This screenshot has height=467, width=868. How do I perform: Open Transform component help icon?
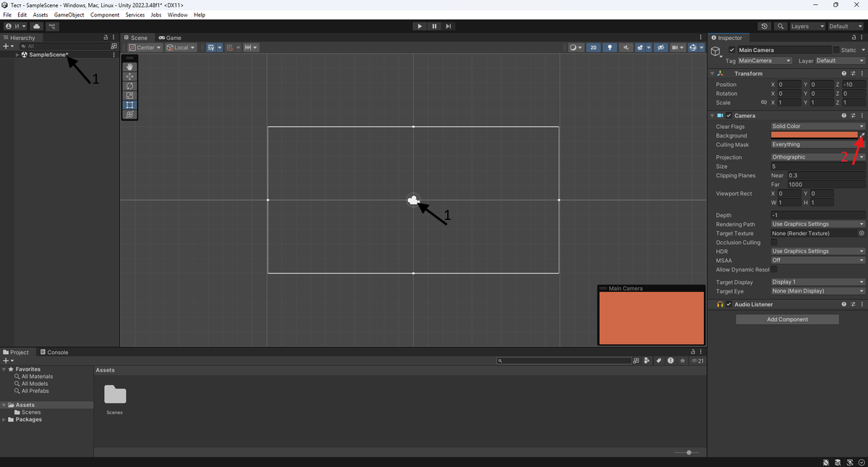(844, 73)
